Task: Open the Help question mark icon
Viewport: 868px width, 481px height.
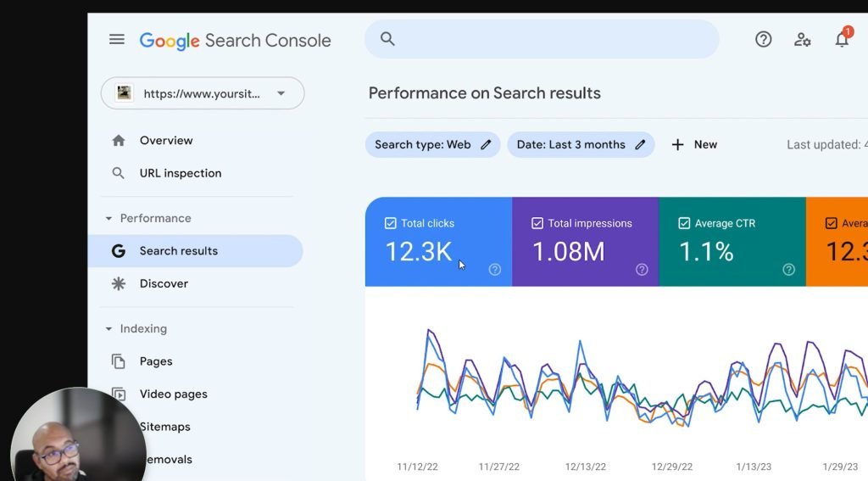Action: (x=764, y=39)
